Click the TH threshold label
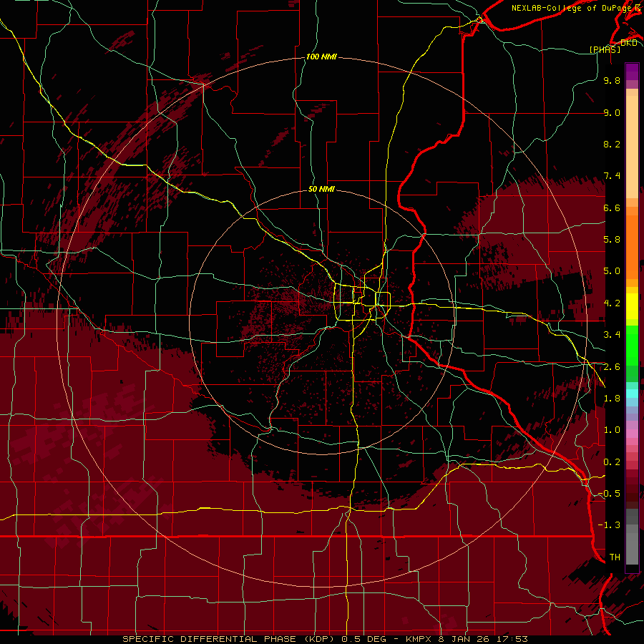This screenshot has width=644, height=644. (615, 557)
